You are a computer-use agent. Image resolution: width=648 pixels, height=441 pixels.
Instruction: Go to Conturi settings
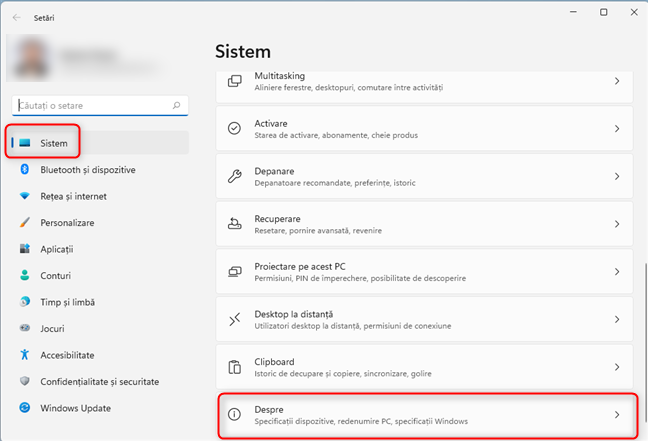coord(56,275)
